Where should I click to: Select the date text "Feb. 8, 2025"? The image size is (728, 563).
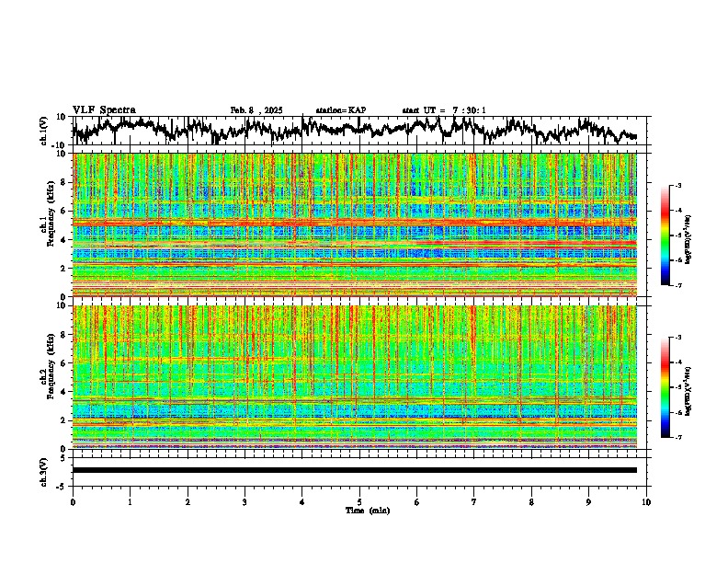256,110
